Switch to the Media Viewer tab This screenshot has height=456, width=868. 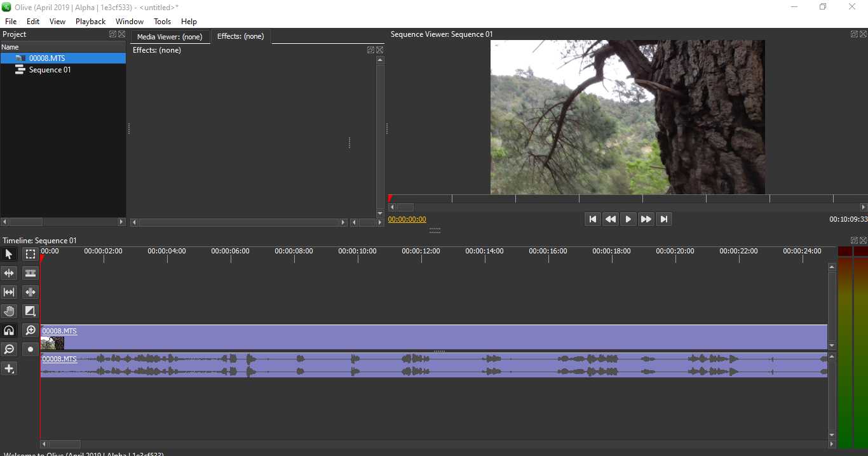(x=170, y=37)
